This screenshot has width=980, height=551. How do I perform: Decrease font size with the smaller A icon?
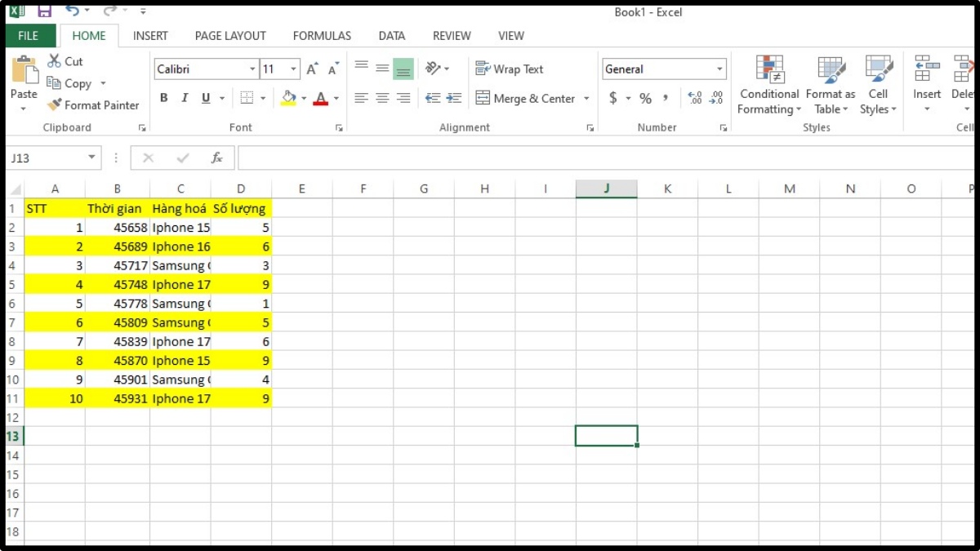(x=333, y=69)
